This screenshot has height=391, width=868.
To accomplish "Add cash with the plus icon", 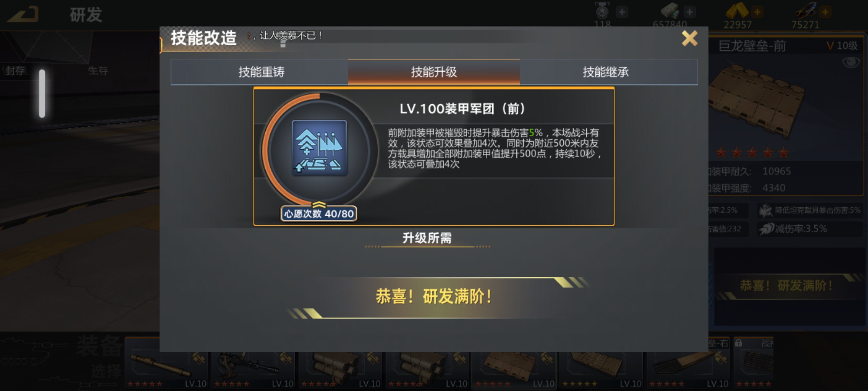I will pos(689,12).
